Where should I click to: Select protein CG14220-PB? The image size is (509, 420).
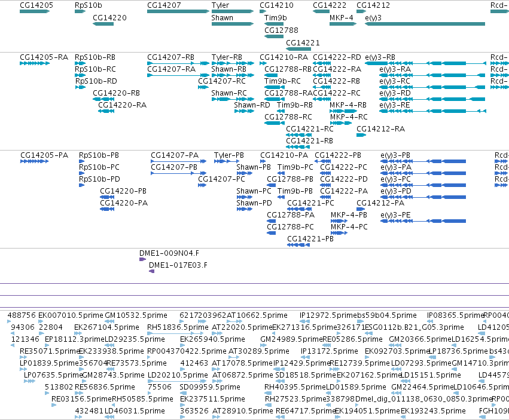pos(123,191)
